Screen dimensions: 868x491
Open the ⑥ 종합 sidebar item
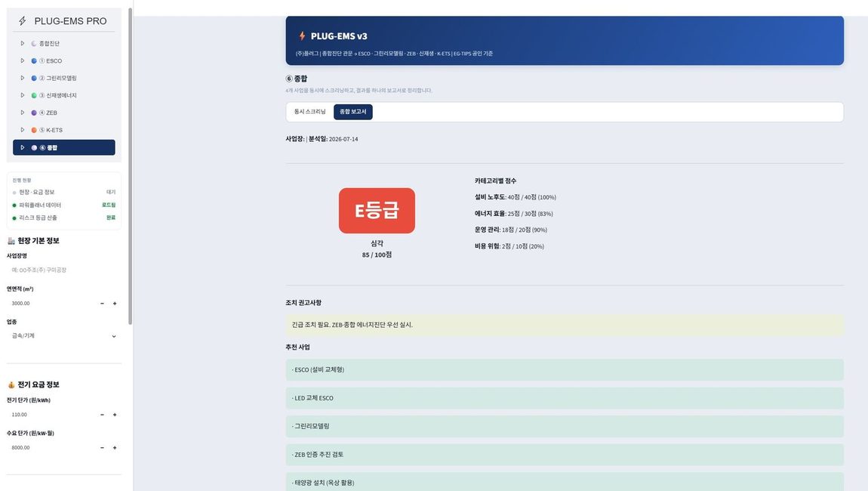(x=64, y=147)
